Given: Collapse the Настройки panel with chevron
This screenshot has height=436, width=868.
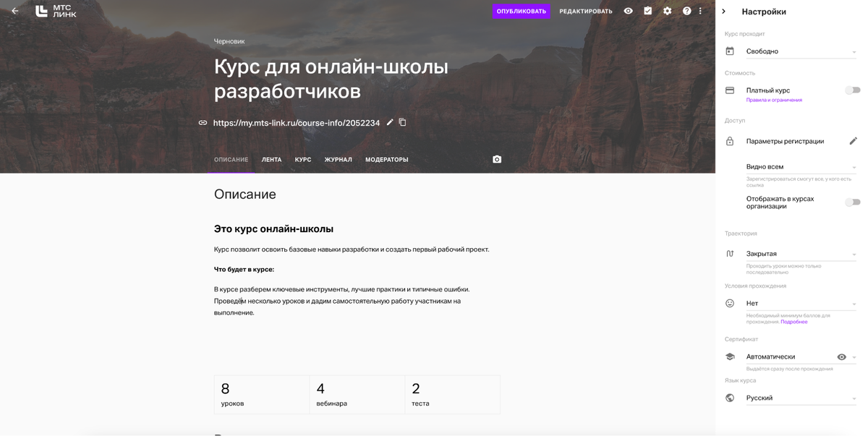Looking at the screenshot, I should (x=724, y=12).
